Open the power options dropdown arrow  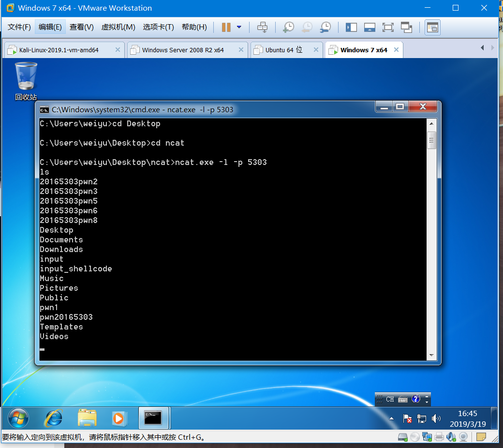click(x=239, y=27)
